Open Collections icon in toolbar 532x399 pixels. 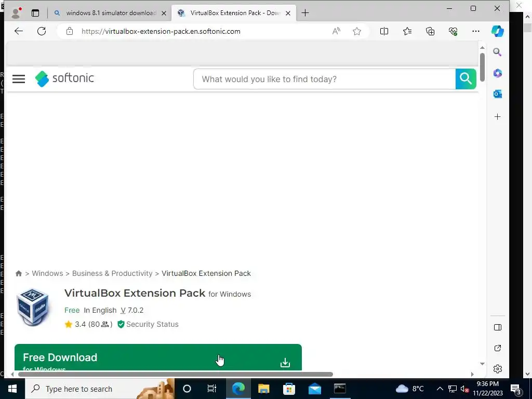pyautogui.click(x=430, y=31)
